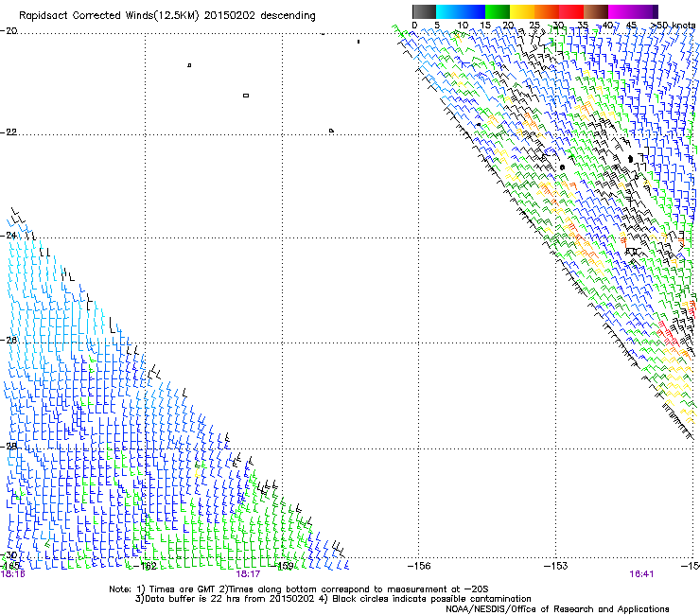Image resolution: width=700 pixels, height=615 pixels.
Task: Click the purple '18:41' time label
Action: (641, 574)
